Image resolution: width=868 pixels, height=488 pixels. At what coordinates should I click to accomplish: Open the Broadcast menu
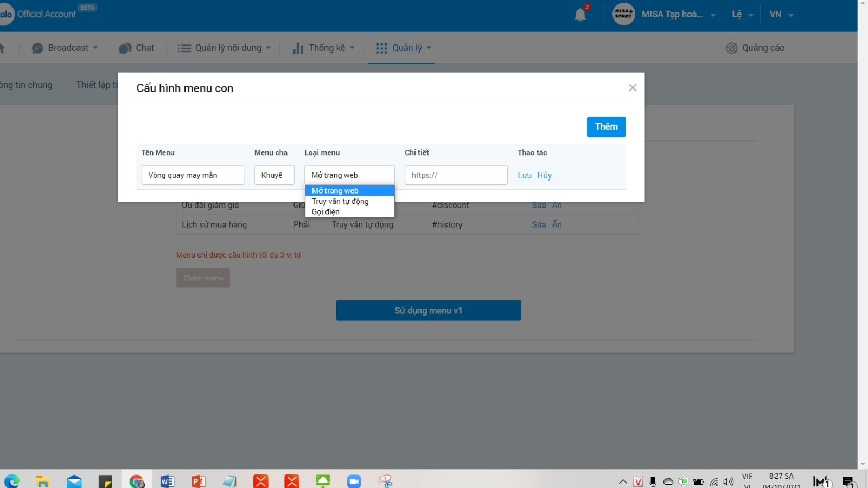(x=65, y=48)
